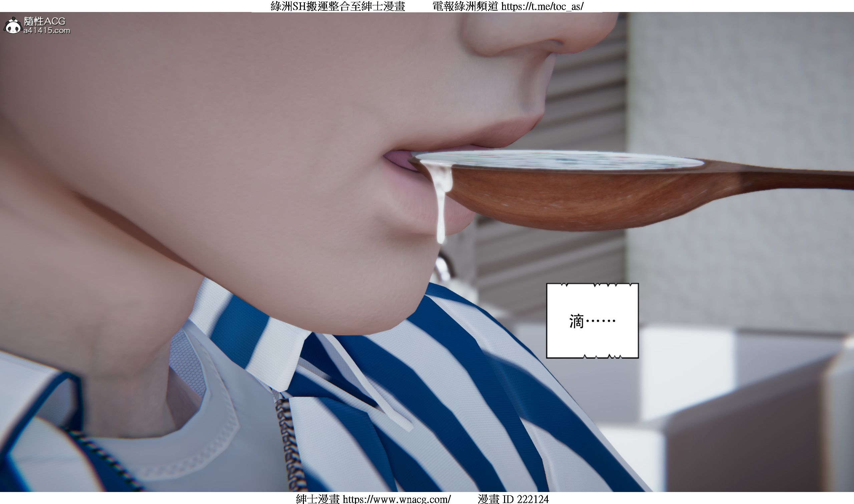Open the https://t.me/toc_as/ link in header
This screenshot has width=854, height=504.
click(542, 6)
